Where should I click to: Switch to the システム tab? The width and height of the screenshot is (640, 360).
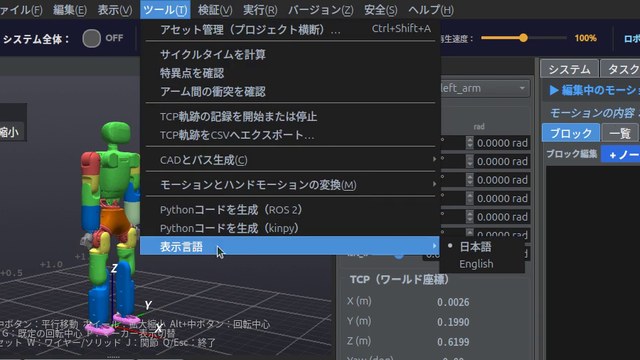(x=569, y=69)
